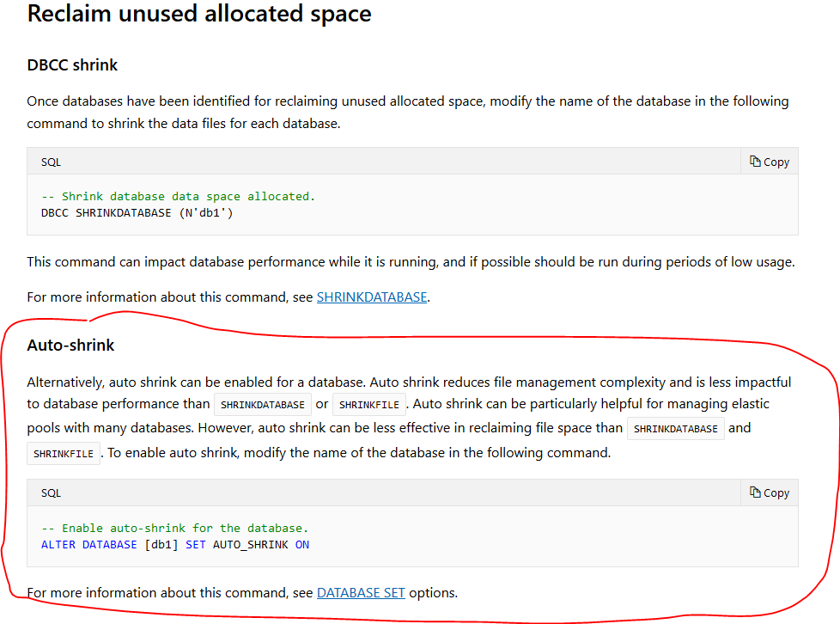This screenshot has height=624, width=840.
Task: Click the inline SHRINKDATABASE code after 'file space than'
Action: coord(676,429)
